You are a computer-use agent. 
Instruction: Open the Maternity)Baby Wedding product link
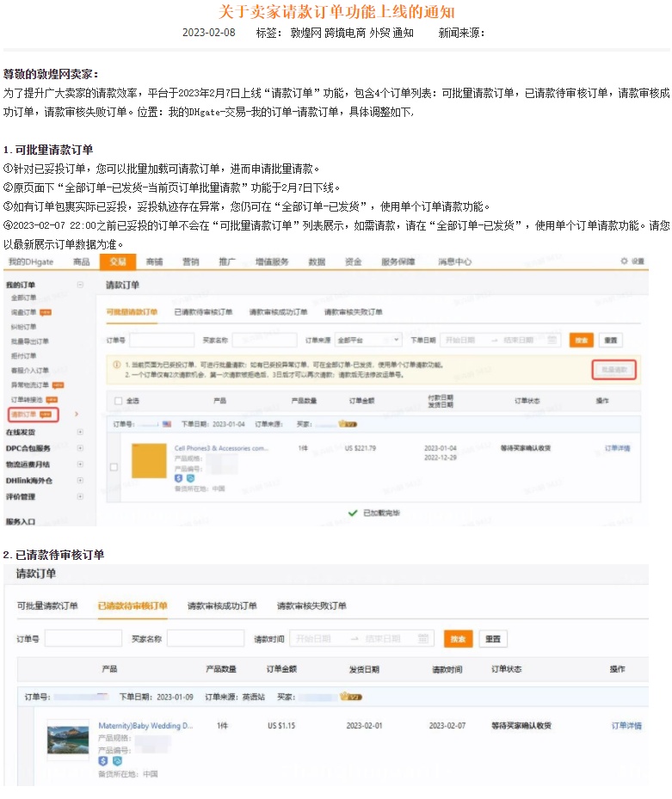145,725
